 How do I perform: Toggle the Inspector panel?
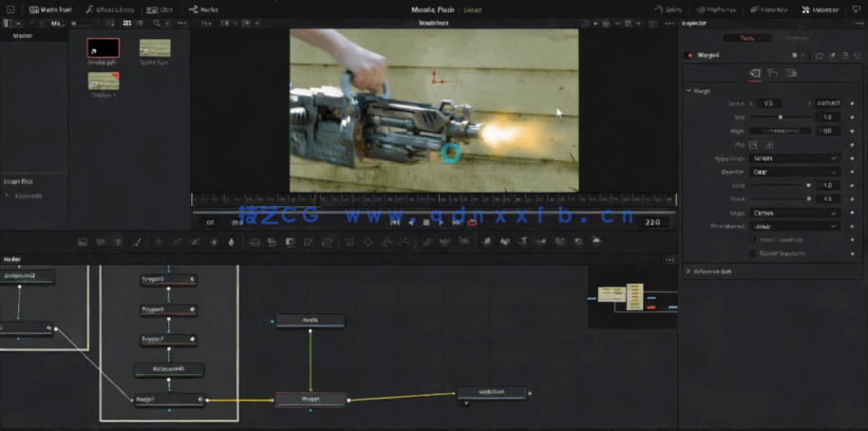821,9
